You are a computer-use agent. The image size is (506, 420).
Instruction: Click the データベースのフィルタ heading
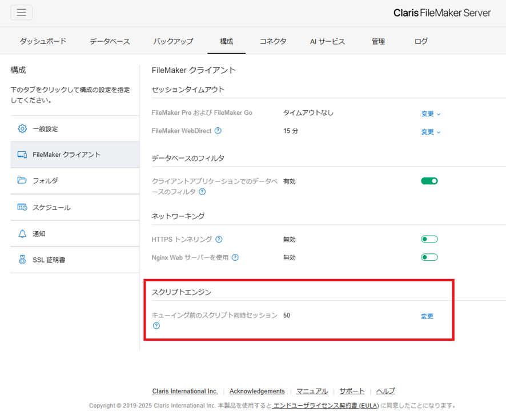[188, 158]
